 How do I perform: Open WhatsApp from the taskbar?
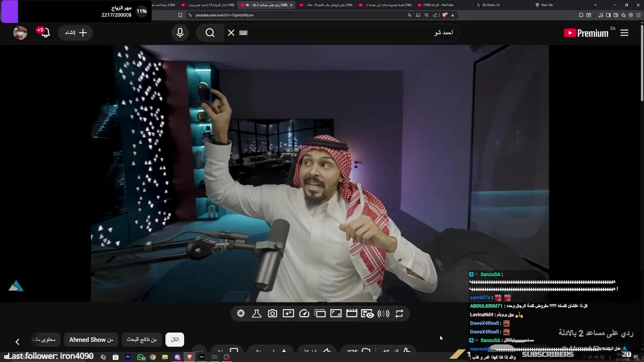tap(140, 357)
